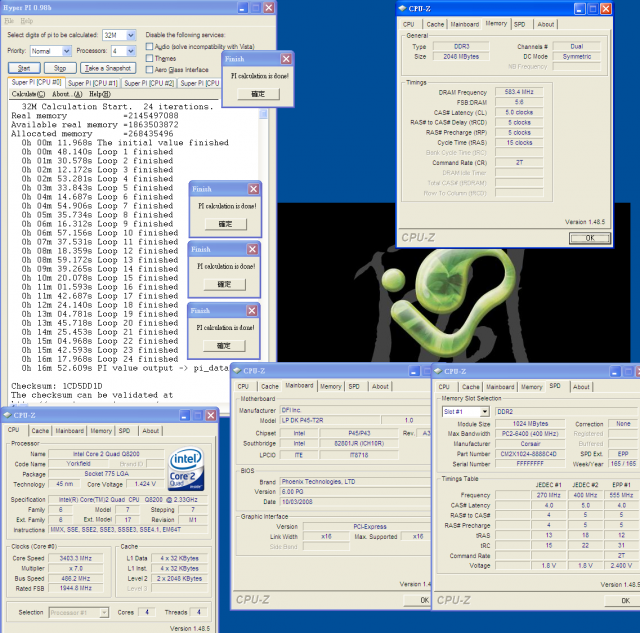Viewport: 641px width, 633px height.
Task: Click the Loop 24 finished log line
Action: [100, 359]
